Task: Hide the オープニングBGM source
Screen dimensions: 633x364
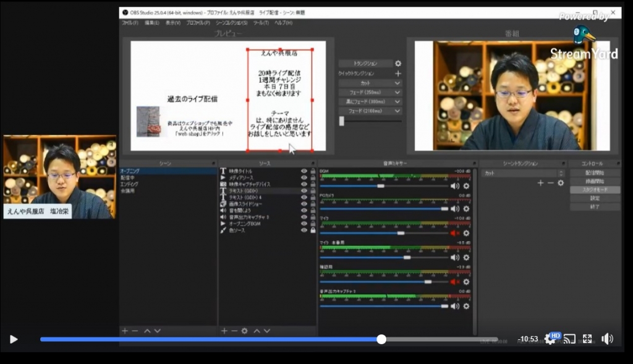Action: pos(304,224)
